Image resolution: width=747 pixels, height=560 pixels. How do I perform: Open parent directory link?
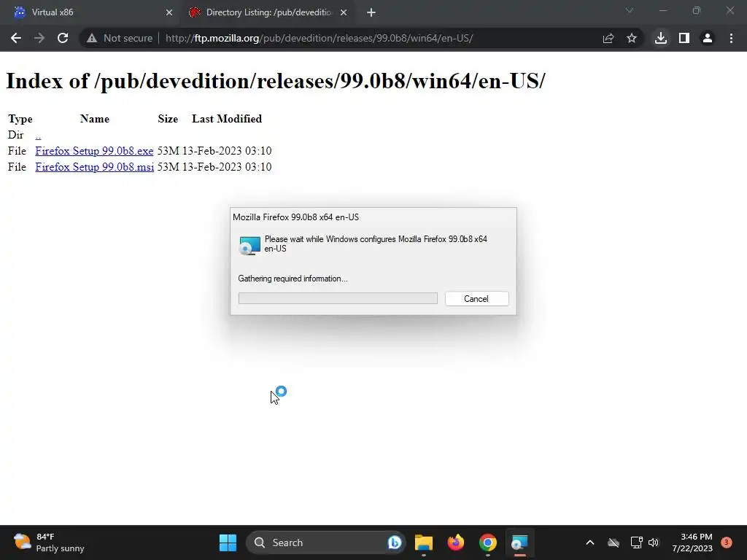coord(38,135)
